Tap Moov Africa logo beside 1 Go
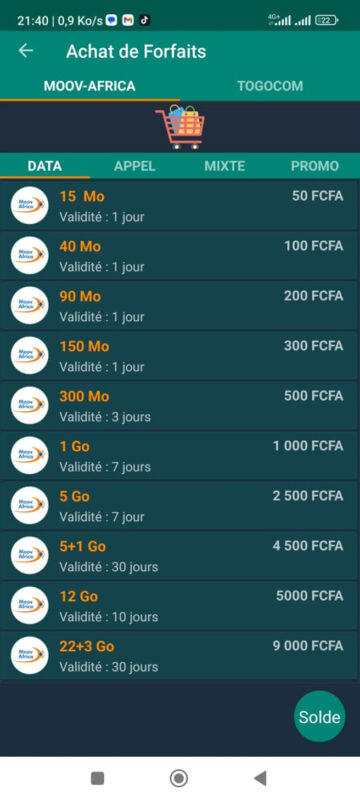The height and width of the screenshot is (800, 360). click(x=30, y=456)
